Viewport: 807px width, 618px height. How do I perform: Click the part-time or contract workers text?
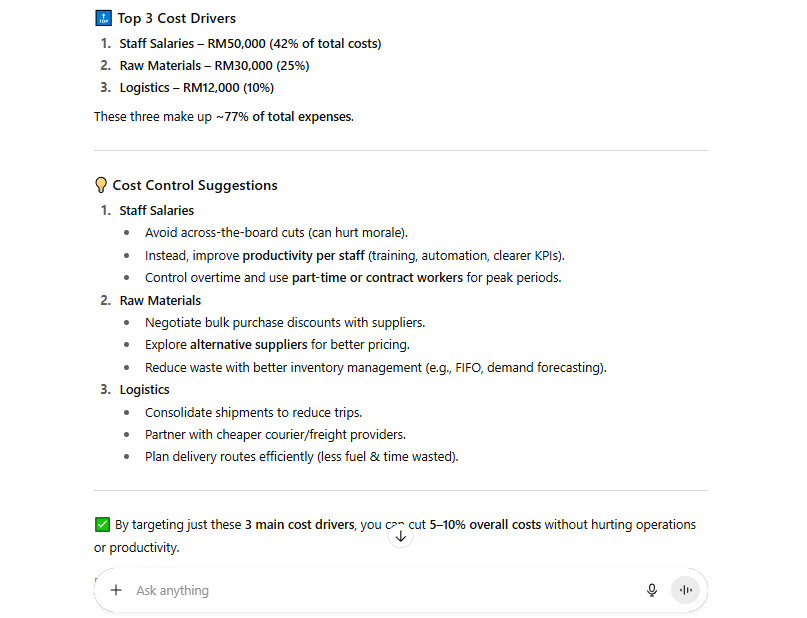[x=377, y=277]
